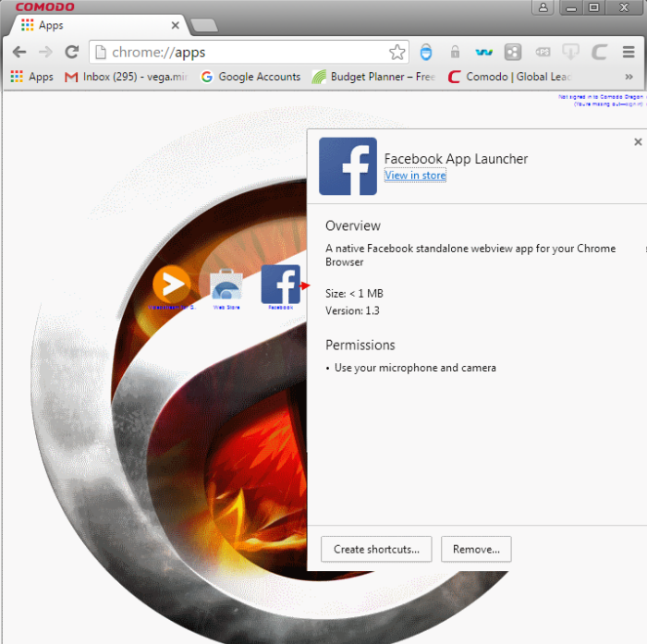This screenshot has height=644, width=647.
Task: Click 'Use your microphone and camera' permission
Action: (x=415, y=368)
